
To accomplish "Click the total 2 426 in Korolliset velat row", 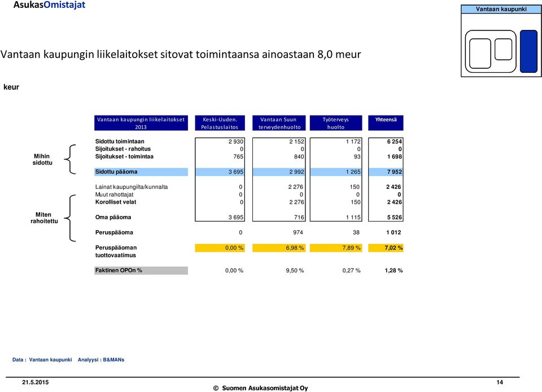I will [x=395, y=202].
